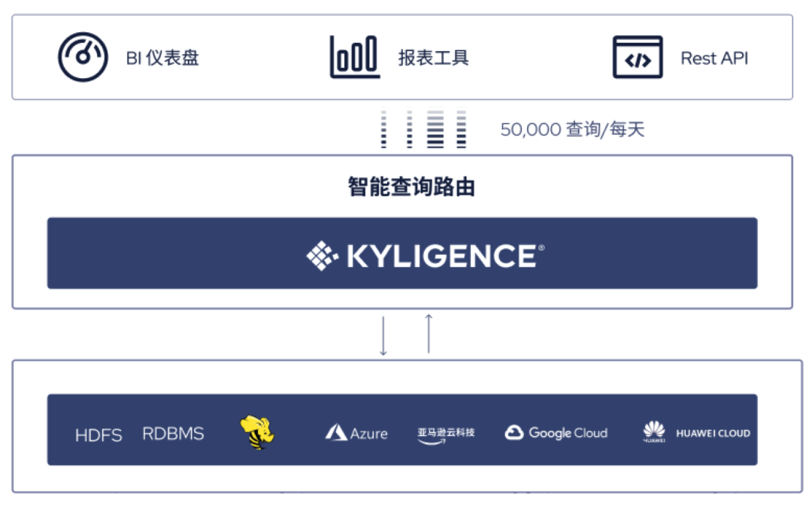Image resolution: width=812 pixels, height=506 pixels.
Task: Click the Azure text label
Action: click(x=368, y=434)
